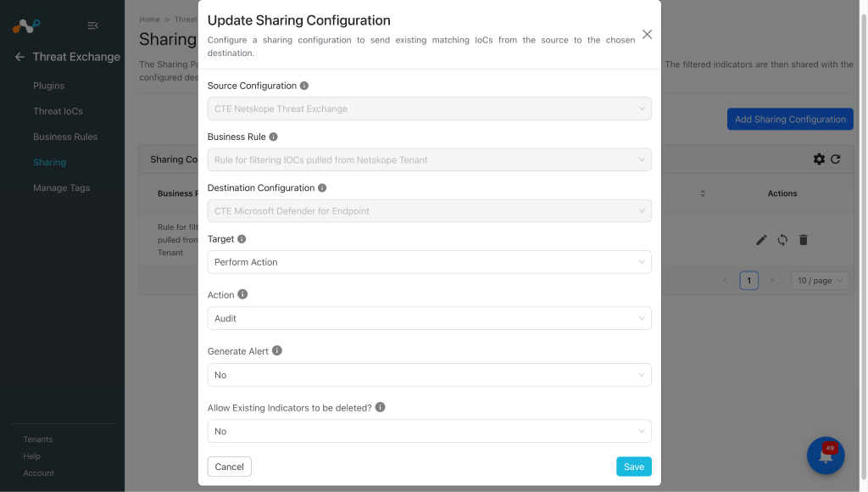Open Manage Tags in sidebar
The height and width of the screenshot is (492, 868).
pos(61,187)
